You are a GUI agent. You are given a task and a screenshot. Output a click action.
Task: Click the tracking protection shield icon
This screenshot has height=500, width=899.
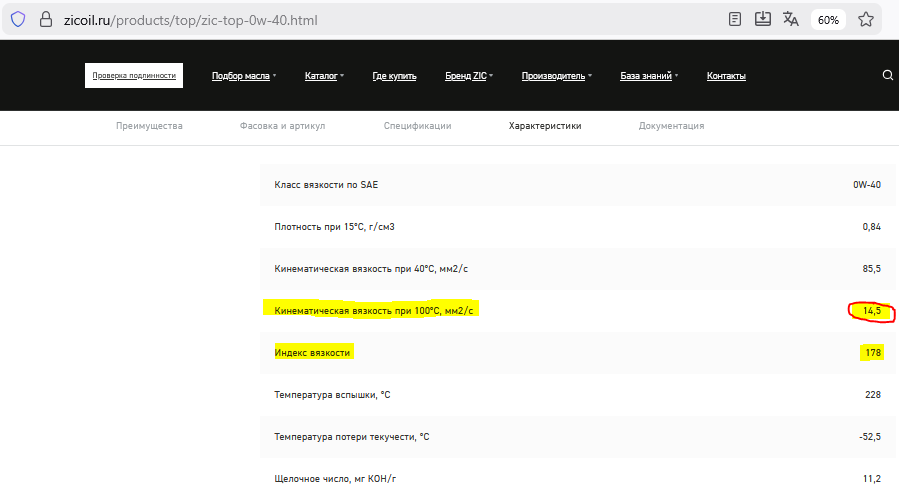click(17, 19)
